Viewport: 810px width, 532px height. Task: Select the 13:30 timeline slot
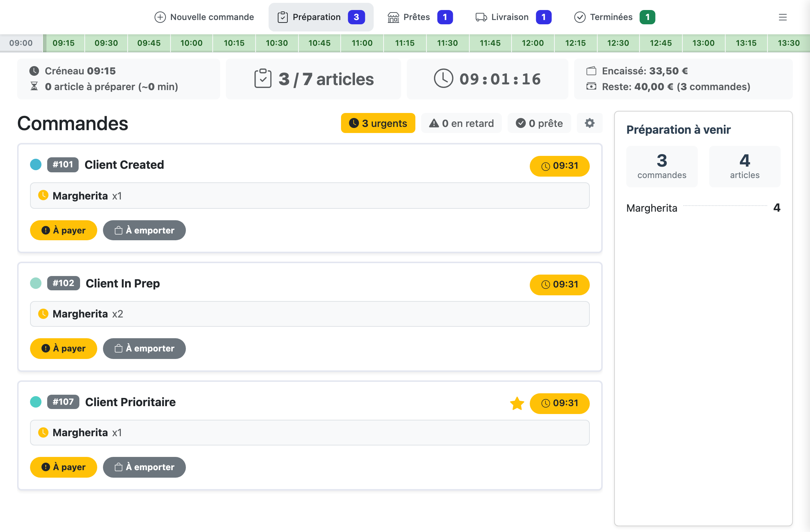pyautogui.click(x=789, y=43)
